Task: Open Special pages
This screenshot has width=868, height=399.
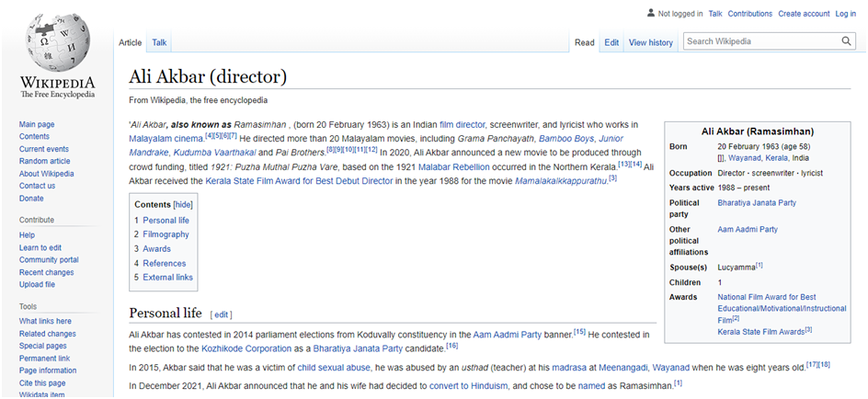Action: tap(42, 346)
